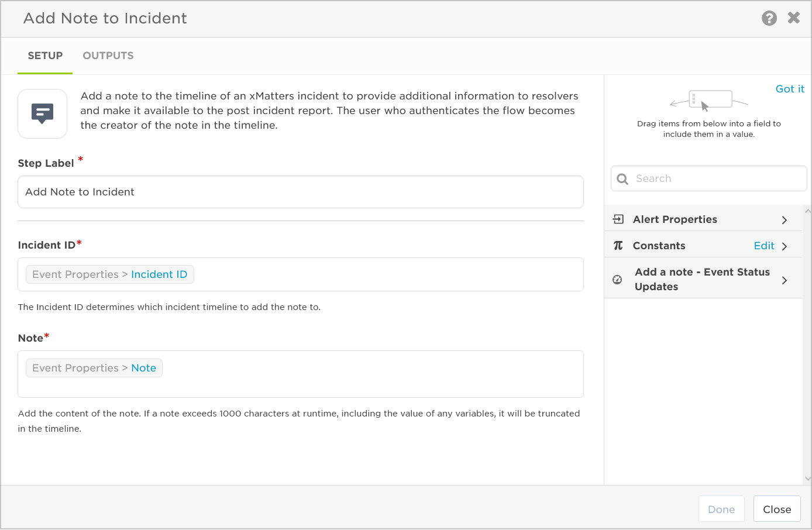The width and height of the screenshot is (812, 530).
Task: Click the drag-hint illustration
Action: coord(708,100)
